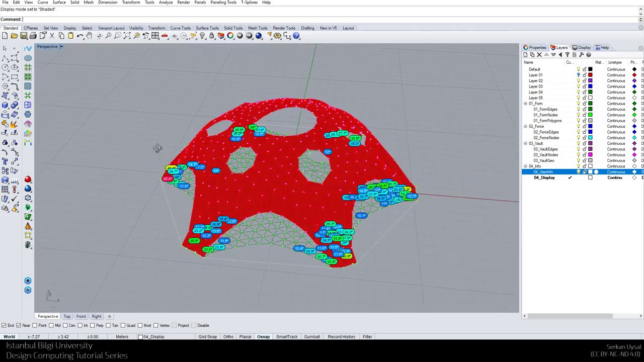644x362 pixels.
Task: Click the Zoom Extents icon
Action: (127, 36)
